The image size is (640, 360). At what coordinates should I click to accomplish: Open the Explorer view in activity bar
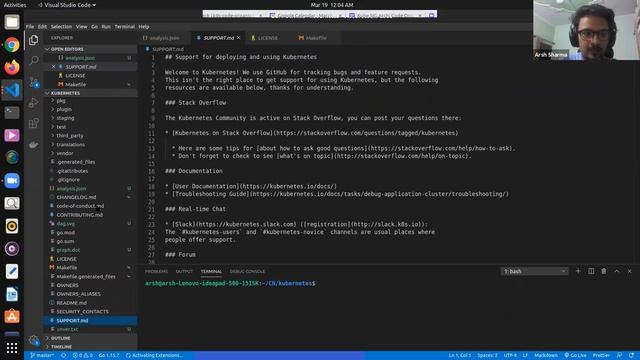pos(33,40)
